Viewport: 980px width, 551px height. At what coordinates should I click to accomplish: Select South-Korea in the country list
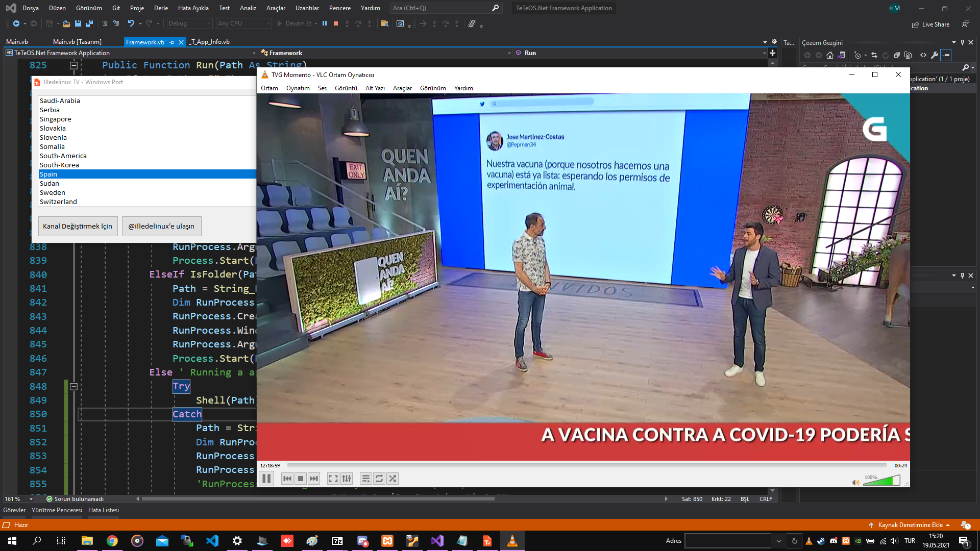(x=147, y=165)
